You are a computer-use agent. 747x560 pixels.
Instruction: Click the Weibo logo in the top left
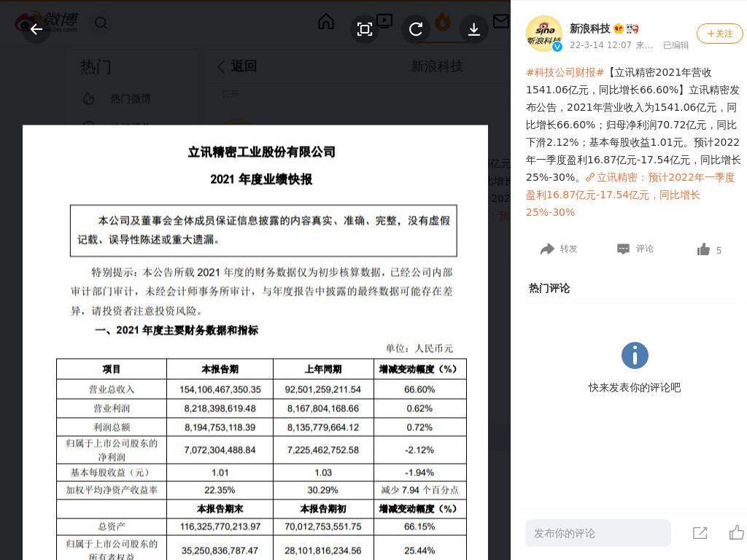tap(46, 23)
